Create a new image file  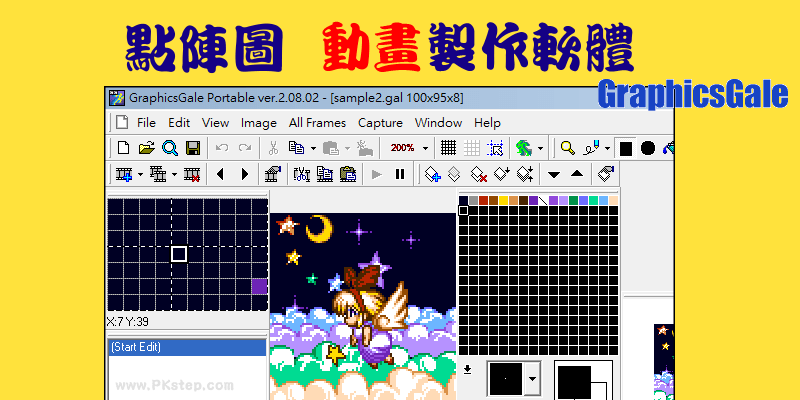pyautogui.click(x=123, y=148)
